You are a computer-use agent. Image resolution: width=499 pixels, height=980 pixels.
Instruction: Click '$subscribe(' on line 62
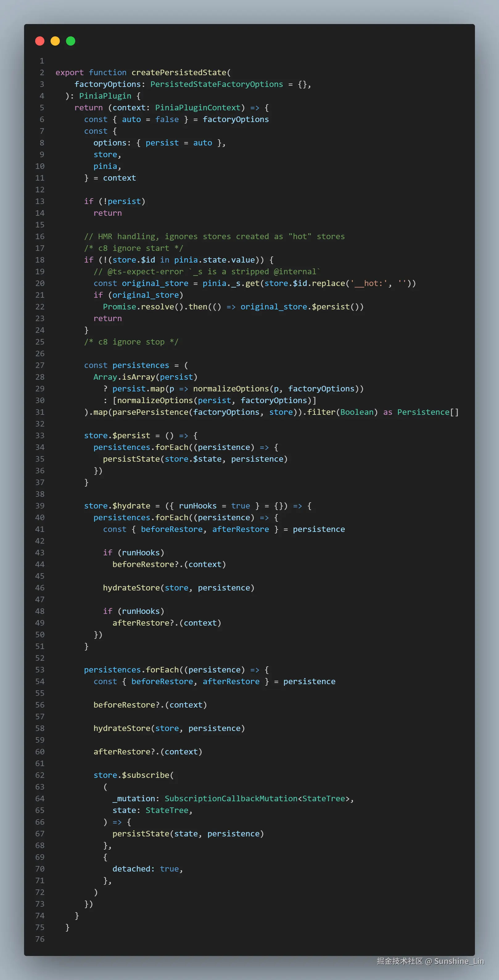pyautogui.click(x=148, y=775)
